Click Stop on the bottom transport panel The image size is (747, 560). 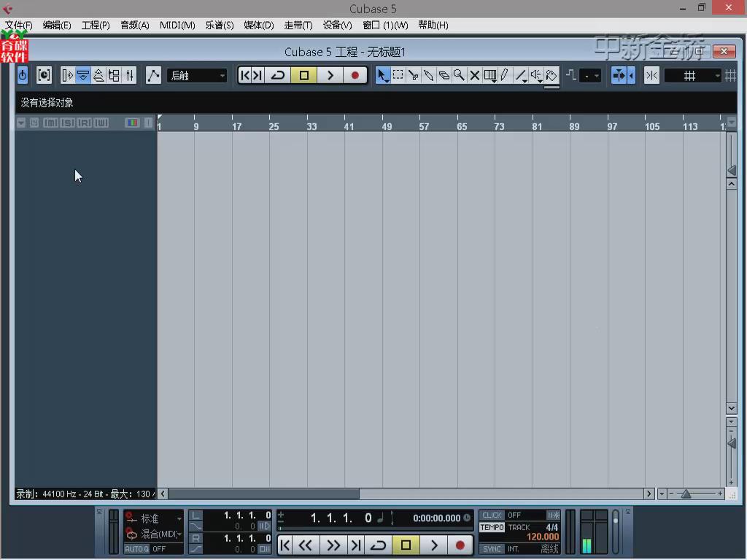tap(406, 545)
